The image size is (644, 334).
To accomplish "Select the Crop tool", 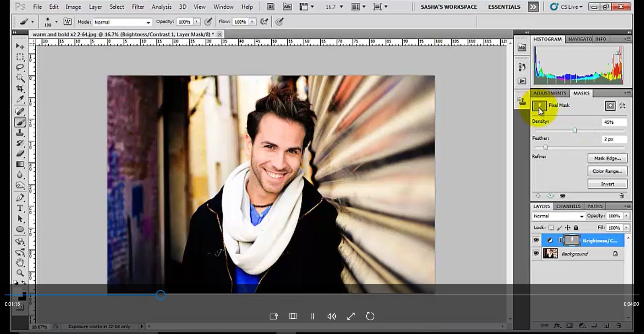I will coord(20,88).
